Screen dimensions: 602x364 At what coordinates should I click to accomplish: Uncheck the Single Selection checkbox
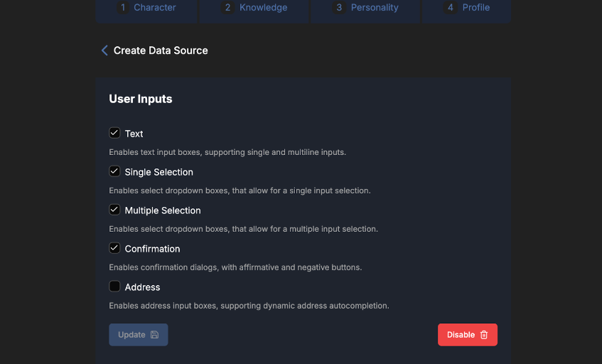click(114, 171)
